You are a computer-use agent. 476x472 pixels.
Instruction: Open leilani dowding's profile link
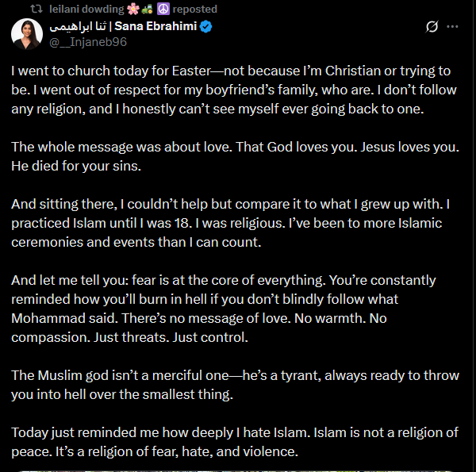point(86,9)
